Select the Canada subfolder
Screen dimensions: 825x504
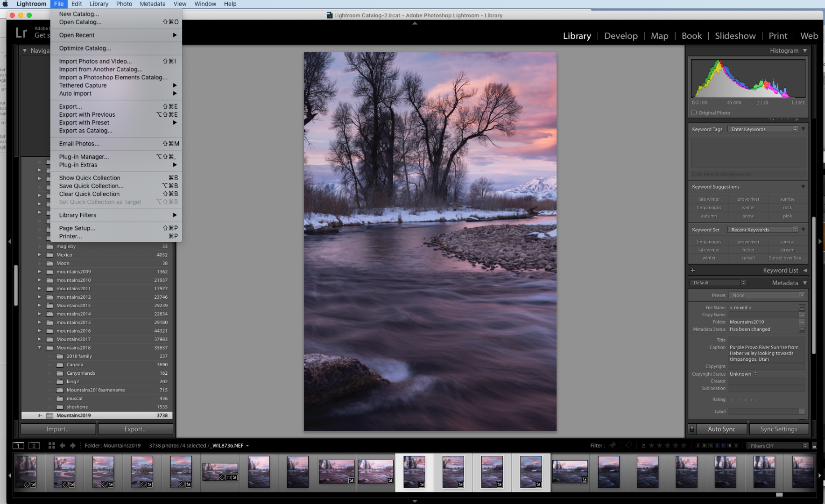pos(75,365)
